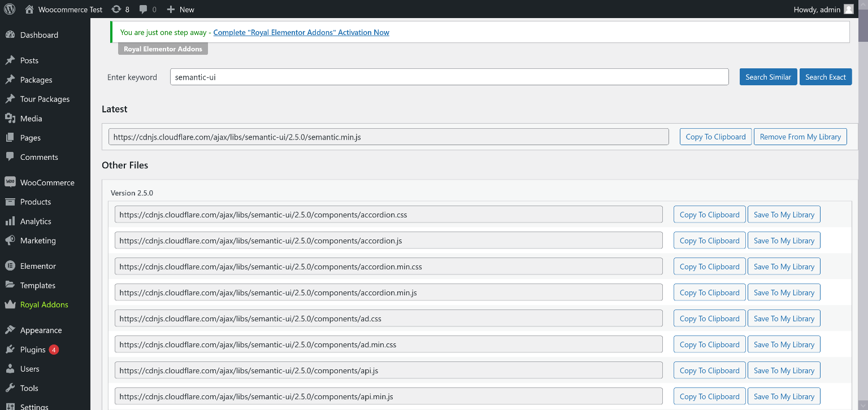
Task: Save accordion.css to My Library
Action: [x=784, y=215]
